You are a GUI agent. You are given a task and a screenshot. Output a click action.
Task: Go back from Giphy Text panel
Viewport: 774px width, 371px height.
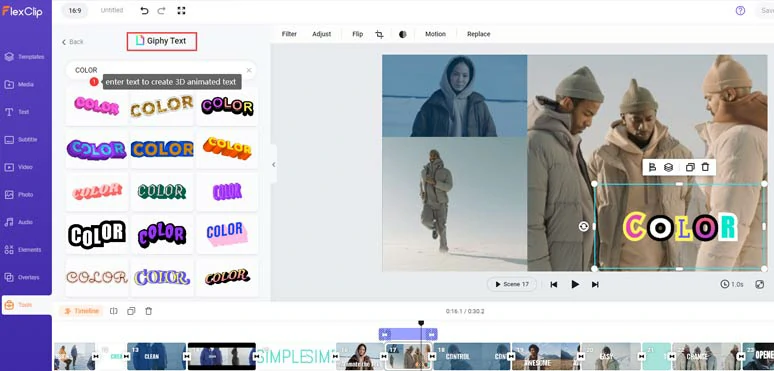click(x=73, y=42)
